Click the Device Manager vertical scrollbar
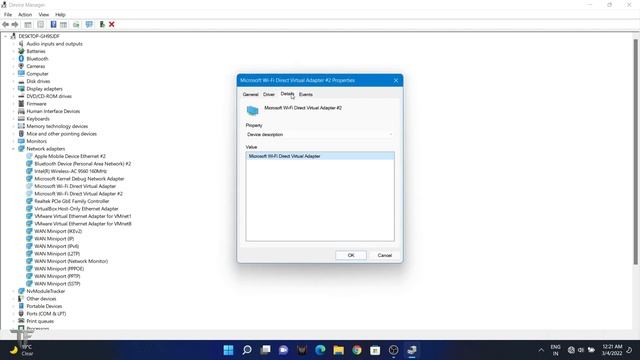The image size is (640, 360). 636,151
